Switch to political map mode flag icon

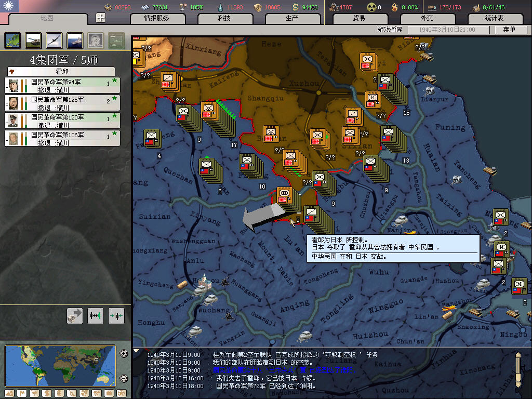[22, 394]
